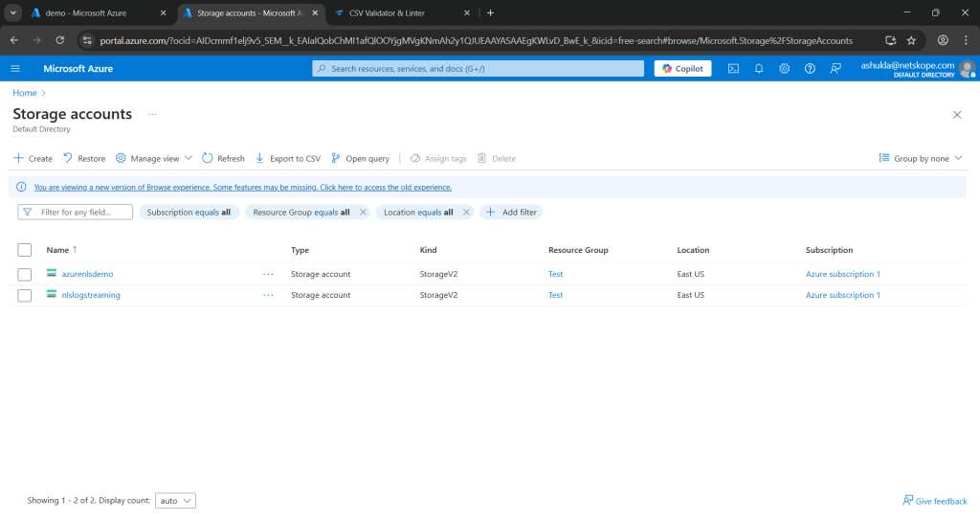
Task: Click the Microsoft Azure logo text
Action: pyautogui.click(x=78, y=69)
